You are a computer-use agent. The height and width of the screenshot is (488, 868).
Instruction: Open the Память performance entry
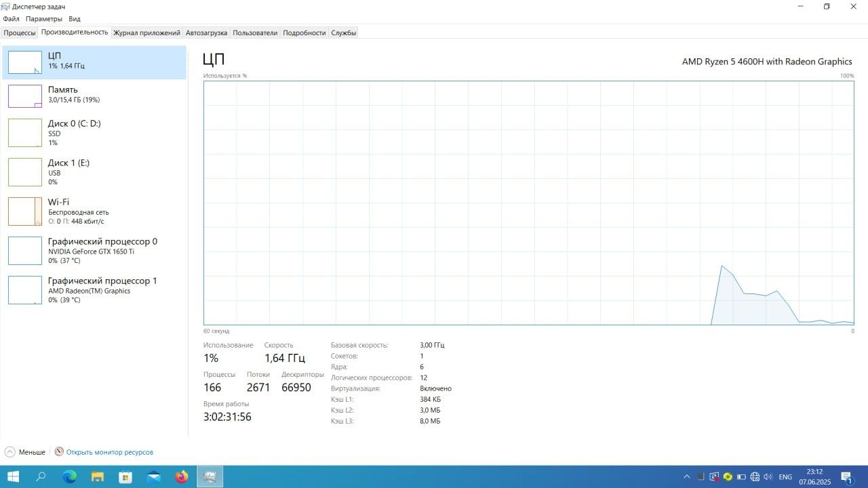(94, 96)
